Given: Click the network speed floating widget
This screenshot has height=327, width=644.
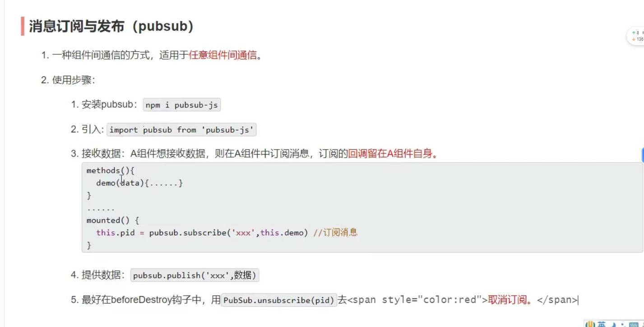Looking at the screenshot, I should (x=637, y=36).
